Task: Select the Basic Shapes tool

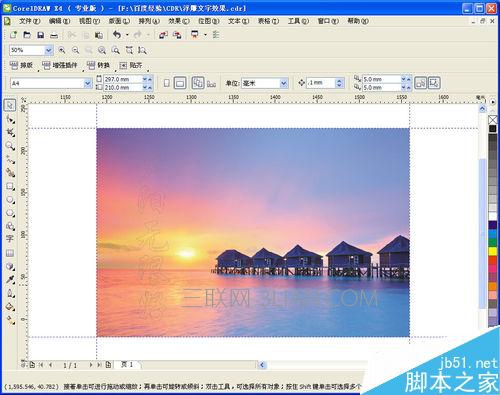Action: pos(10,226)
